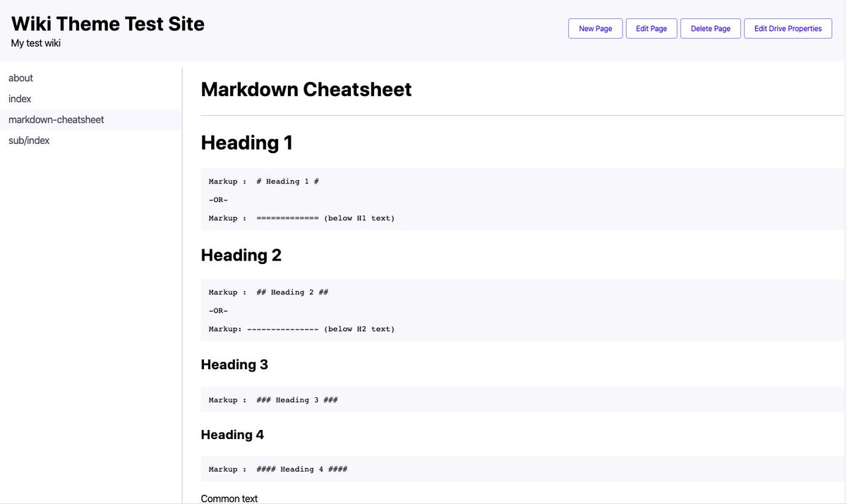
Task: Click the Heading 2 title text
Action: (x=241, y=256)
